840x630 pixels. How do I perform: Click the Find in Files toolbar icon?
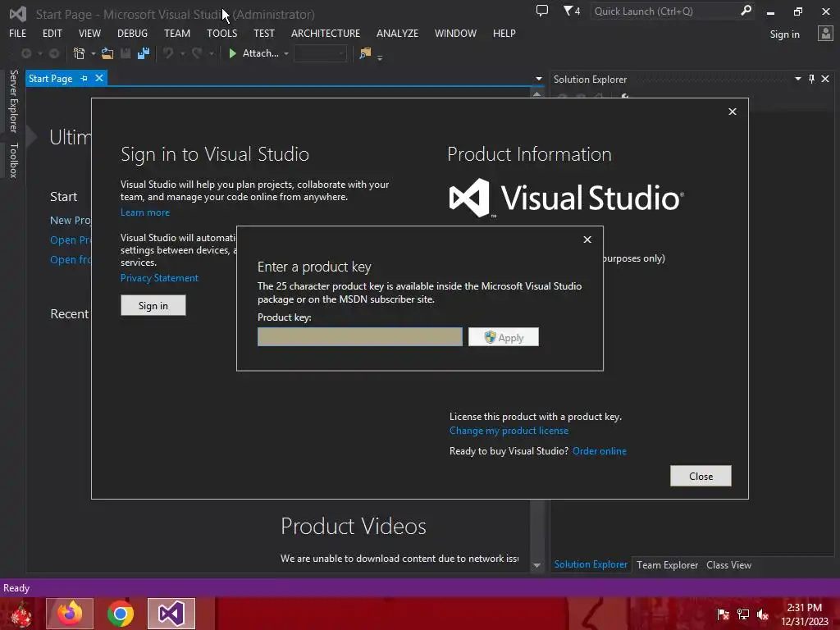click(x=365, y=53)
